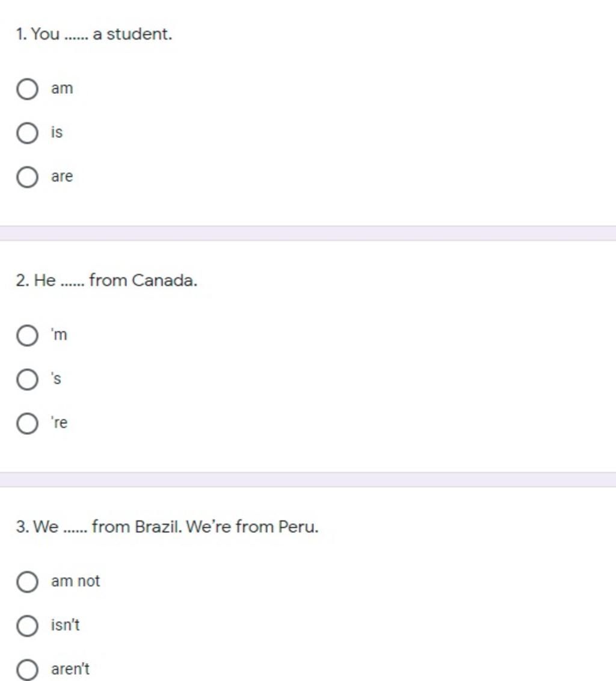Click the 'is' answer label in question 1
The width and height of the screenshot is (616, 681).
click(57, 132)
